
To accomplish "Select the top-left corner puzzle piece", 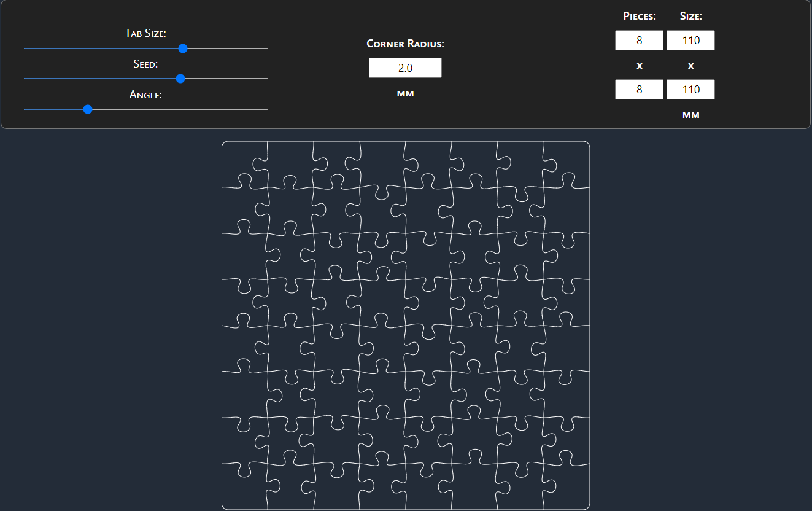I will [239, 161].
